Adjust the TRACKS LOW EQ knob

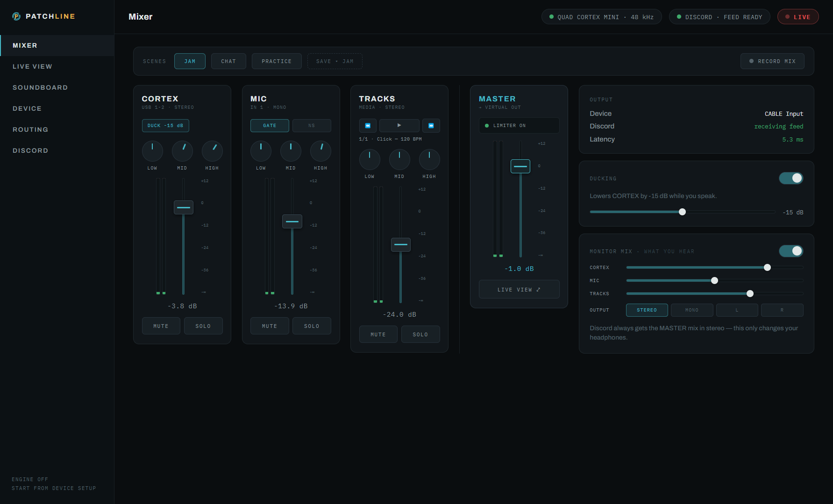tap(370, 160)
